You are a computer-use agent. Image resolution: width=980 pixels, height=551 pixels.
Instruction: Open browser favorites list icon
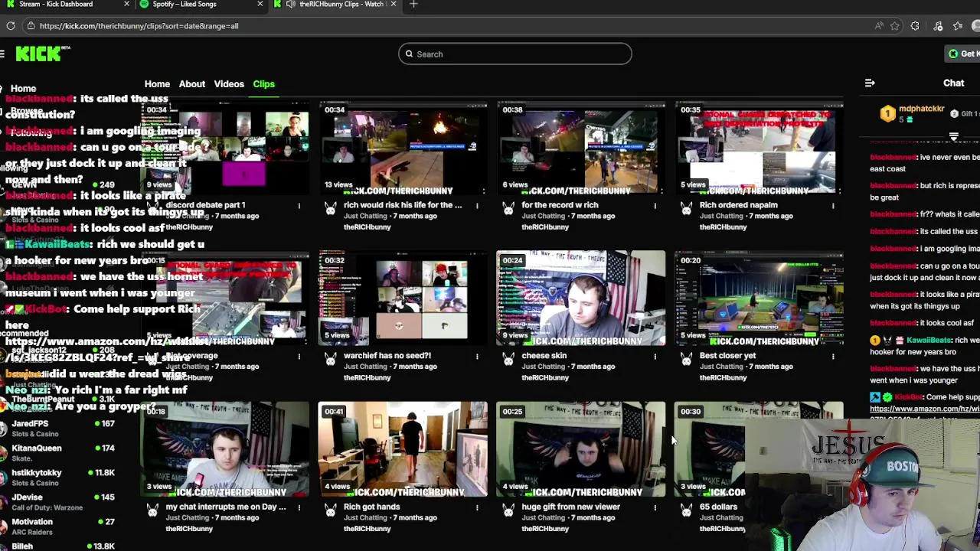958,26
